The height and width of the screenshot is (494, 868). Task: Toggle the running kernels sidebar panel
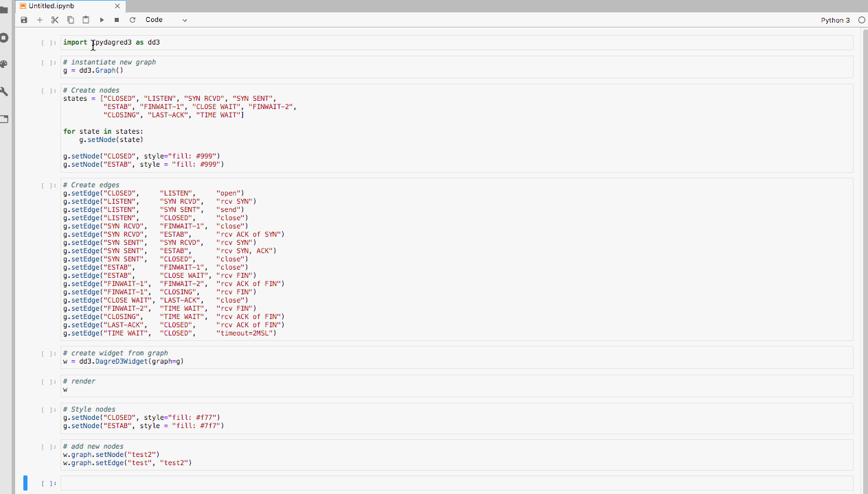point(3,38)
